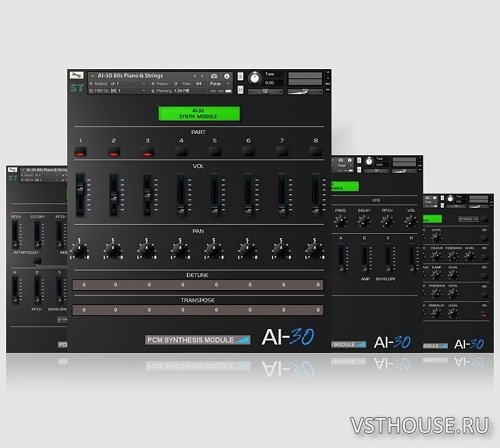Image resolution: width=500 pixels, height=448 pixels.
Task: Enable Part 5 button
Action: 215,152
